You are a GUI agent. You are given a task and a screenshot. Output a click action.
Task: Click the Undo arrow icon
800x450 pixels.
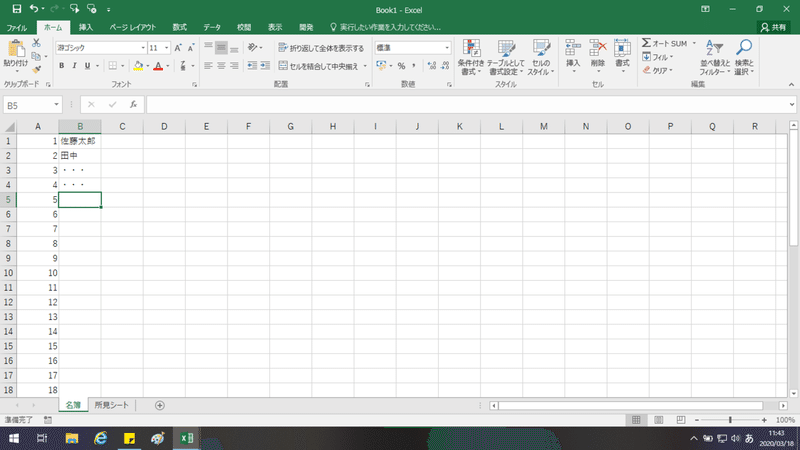tap(34, 9)
